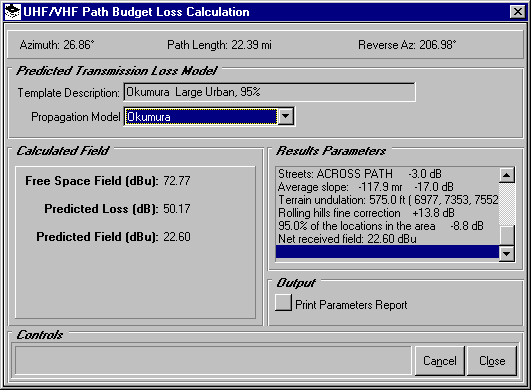Click the Predicted Field value 22.60
This screenshot has height=390, width=531.
[177, 237]
